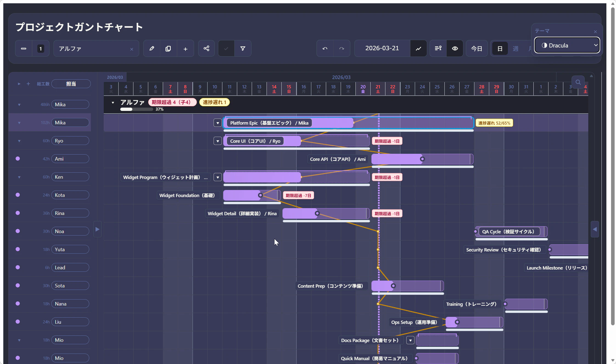Toggle the checkmark button beside filter
This screenshot has height=364, width=616.
(x=226, y=49)
